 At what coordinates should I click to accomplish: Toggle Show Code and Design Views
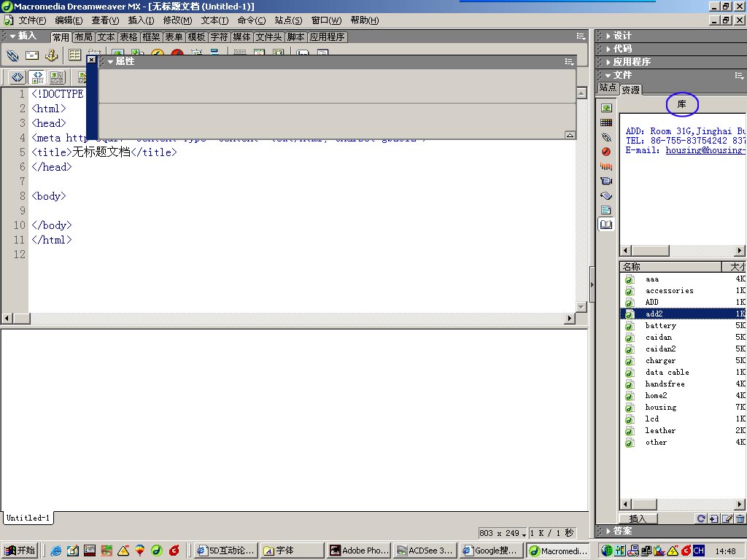37,77
